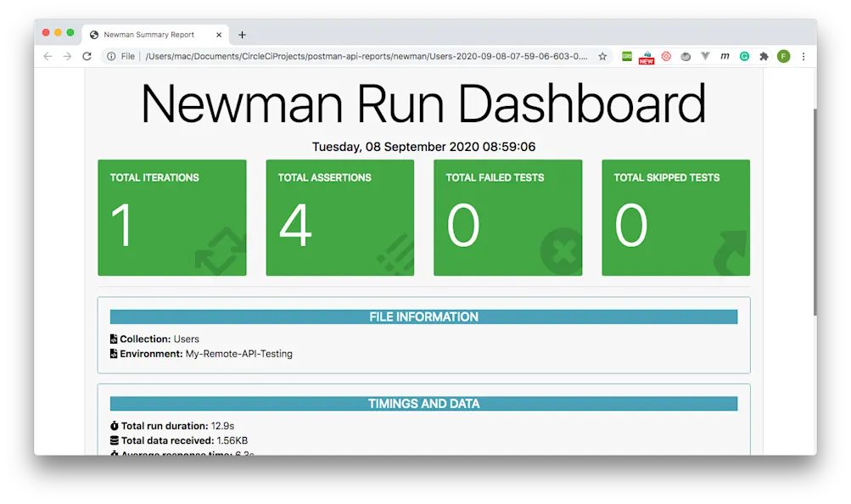Viewport: 851px width, 504px height.
Task: Click the Total Skipped Tests card
Action: pos(675,217)
